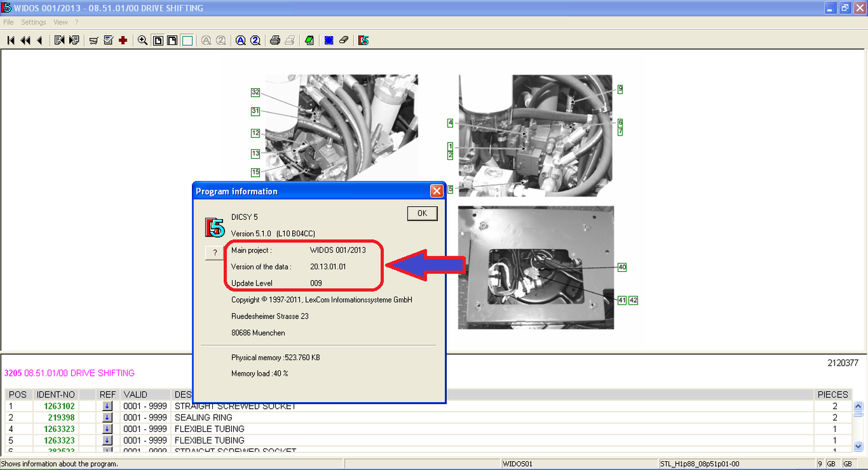
Task: Click the double-arrow rewind toolbar icon
Action: coord(25,41)
